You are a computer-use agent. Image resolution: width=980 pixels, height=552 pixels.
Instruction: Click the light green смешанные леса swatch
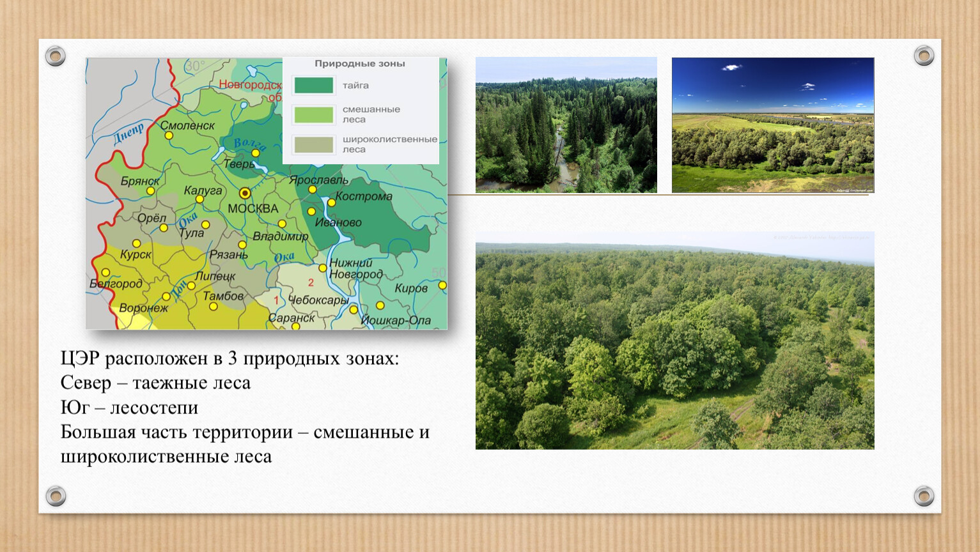tap(313, 114)
